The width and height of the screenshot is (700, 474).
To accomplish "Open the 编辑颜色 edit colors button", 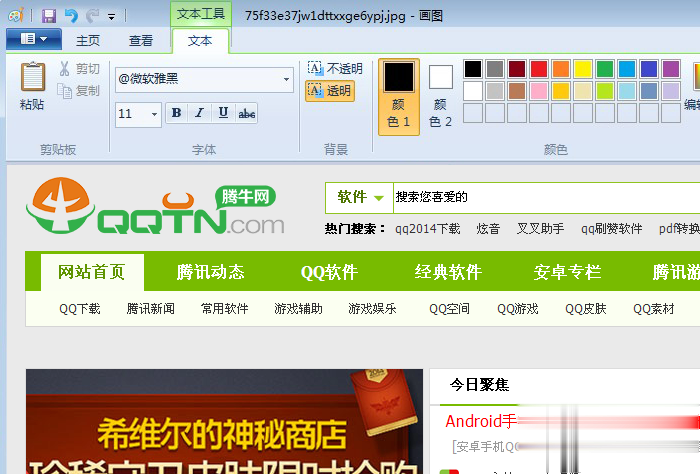I will click(x=693, y=87).
